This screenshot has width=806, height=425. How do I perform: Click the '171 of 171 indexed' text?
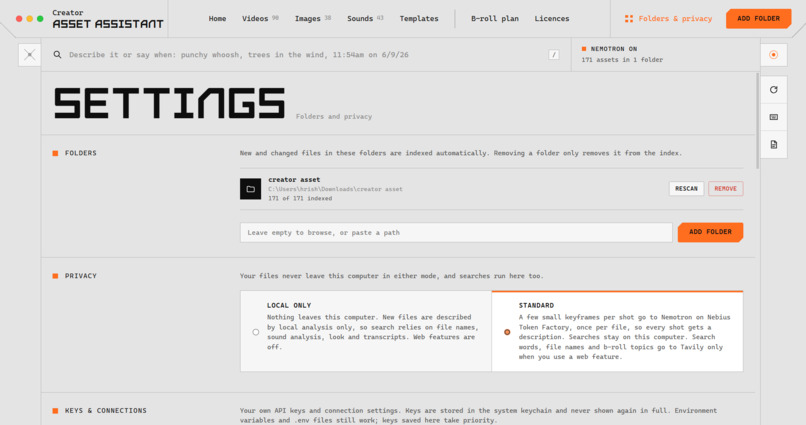point(300,198)
